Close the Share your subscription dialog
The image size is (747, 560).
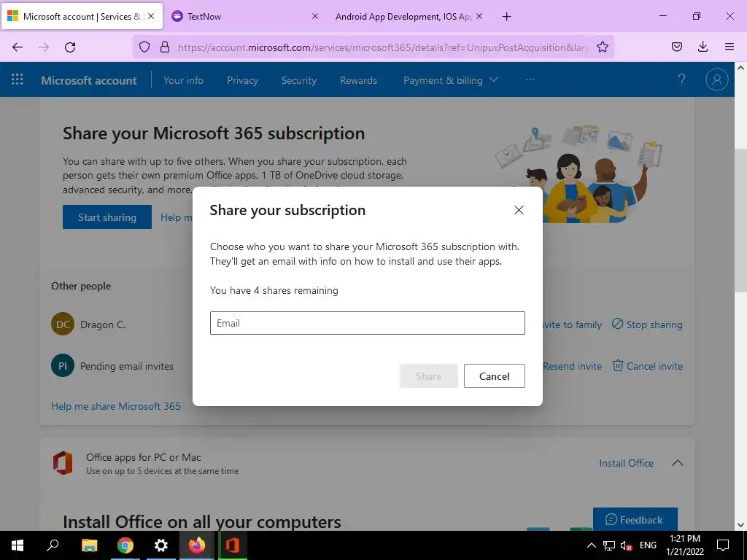click(x=519, y=210)
